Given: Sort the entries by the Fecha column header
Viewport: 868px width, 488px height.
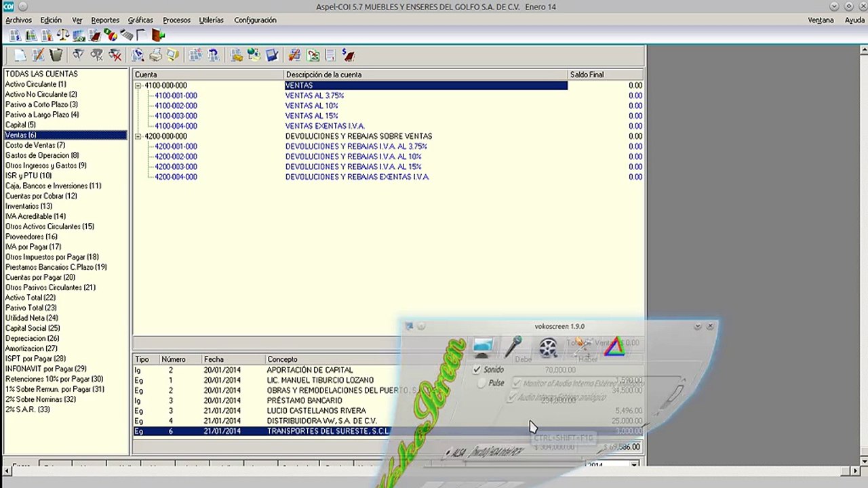Looking at the screenshot, I should pos(233,359).
